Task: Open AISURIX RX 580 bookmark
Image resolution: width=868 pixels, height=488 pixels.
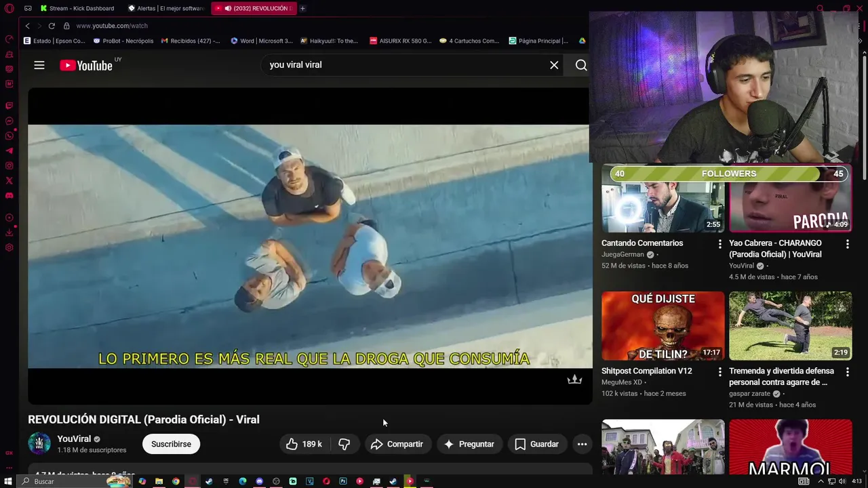Action: click(x=401, y=41)
